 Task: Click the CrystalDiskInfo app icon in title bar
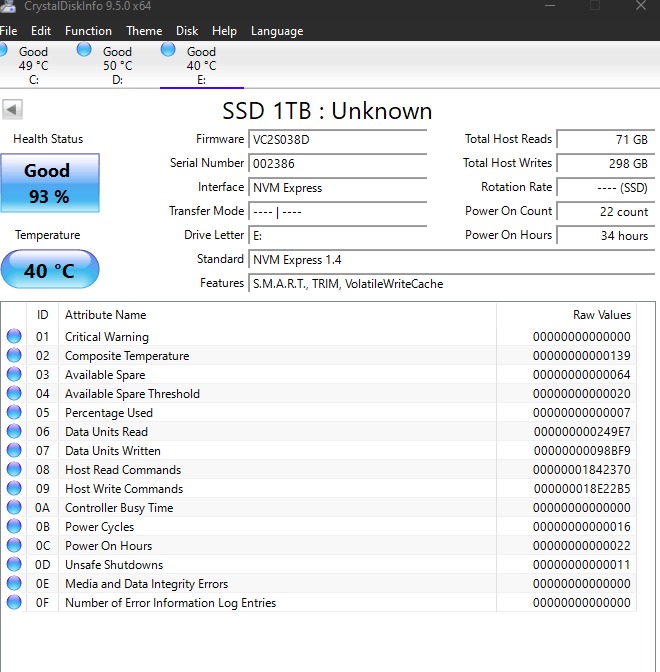pyautogui.click(x=8, y=6)
